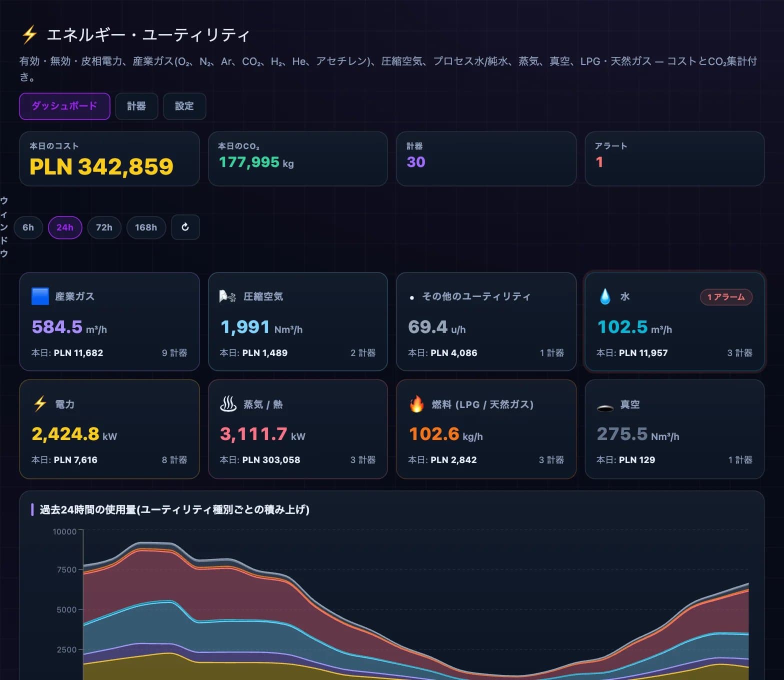Click 本日: PLN 11,957 on 水 card
The image size is (784, 680).
click(632, 353)
